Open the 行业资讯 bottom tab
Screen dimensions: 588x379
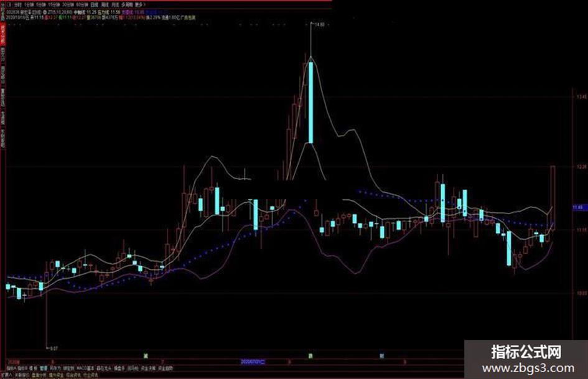point(90,375)
